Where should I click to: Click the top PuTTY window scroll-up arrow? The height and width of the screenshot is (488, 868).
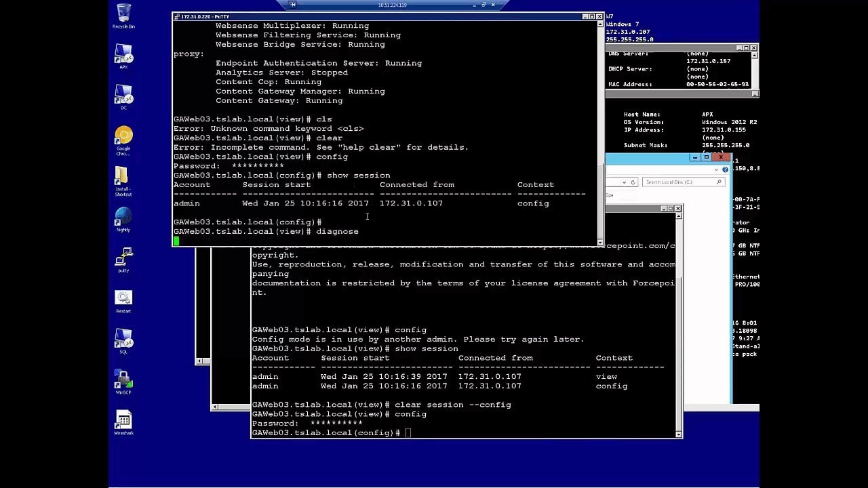click(x=599, y=25)
